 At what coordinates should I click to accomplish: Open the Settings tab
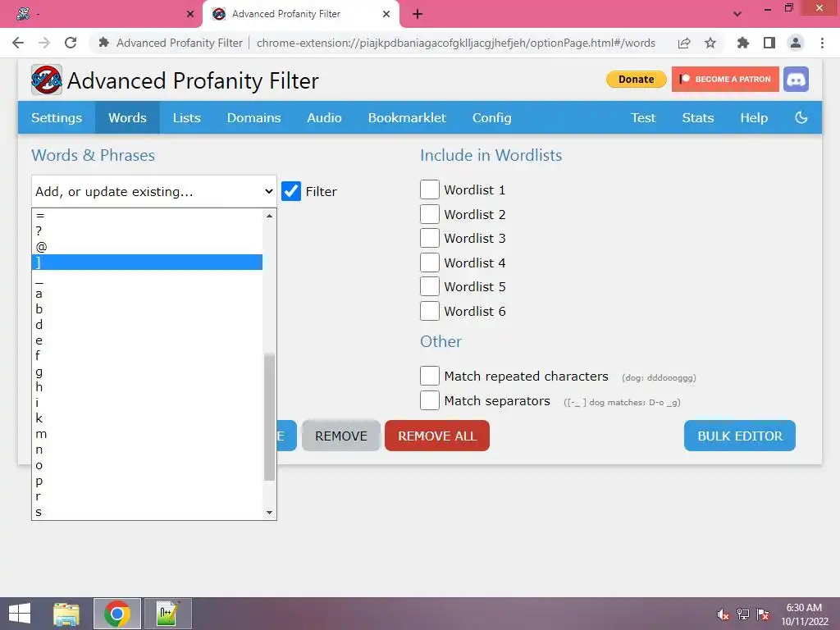[57, 117]
